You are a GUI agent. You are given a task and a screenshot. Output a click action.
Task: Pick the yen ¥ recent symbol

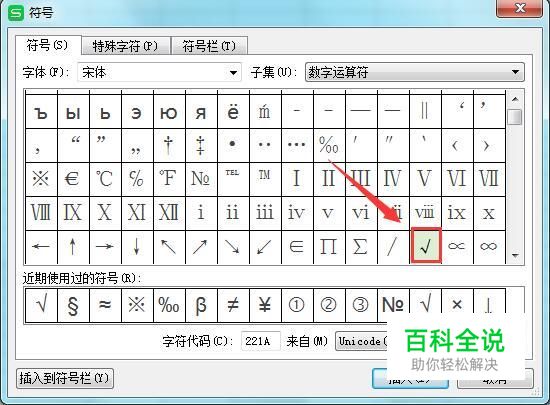coord(264,305)
